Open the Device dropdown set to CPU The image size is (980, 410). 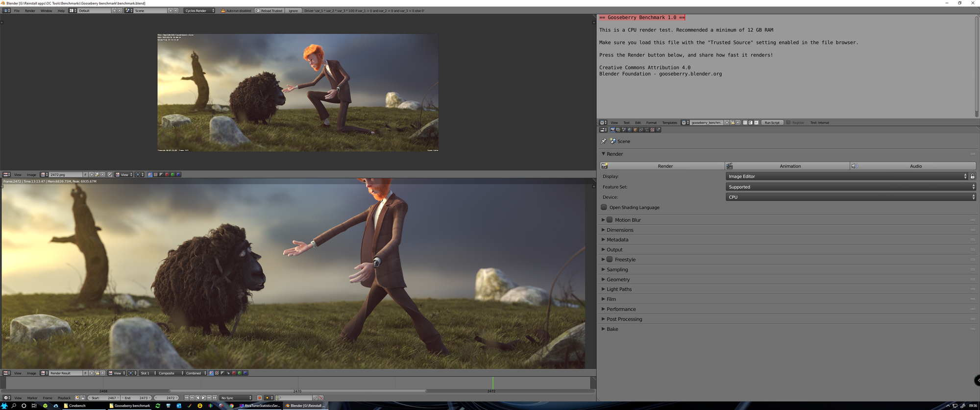pyautogui.click(x=850, y=197)
